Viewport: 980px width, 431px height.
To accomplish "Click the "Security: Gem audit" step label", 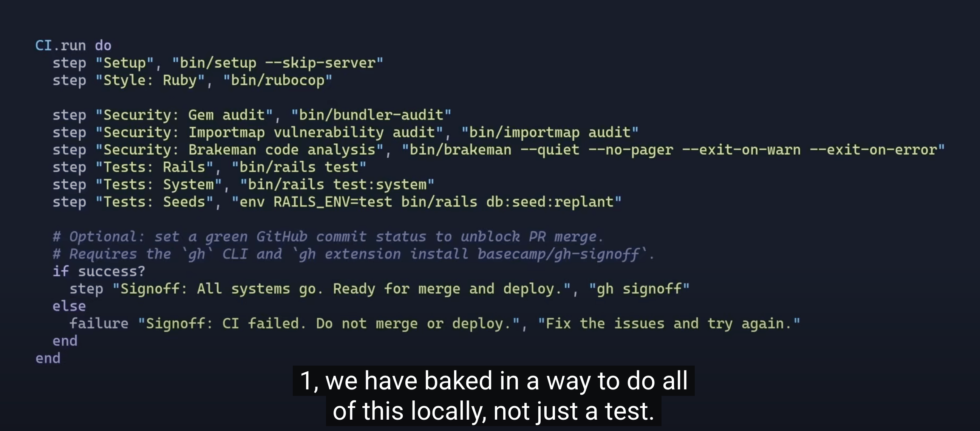I will tap(184, 115).
